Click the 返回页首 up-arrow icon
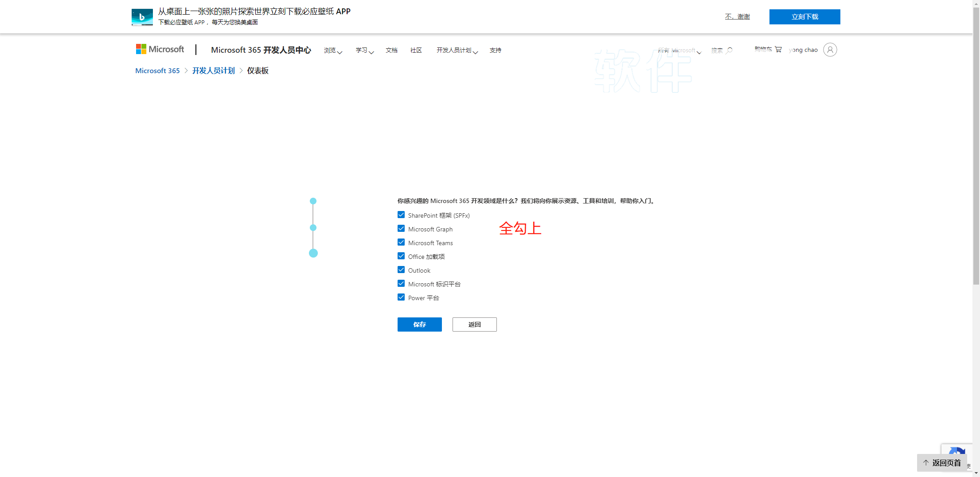Image resolution: width=980 pixels, height=477 pixels. point(926,463)
